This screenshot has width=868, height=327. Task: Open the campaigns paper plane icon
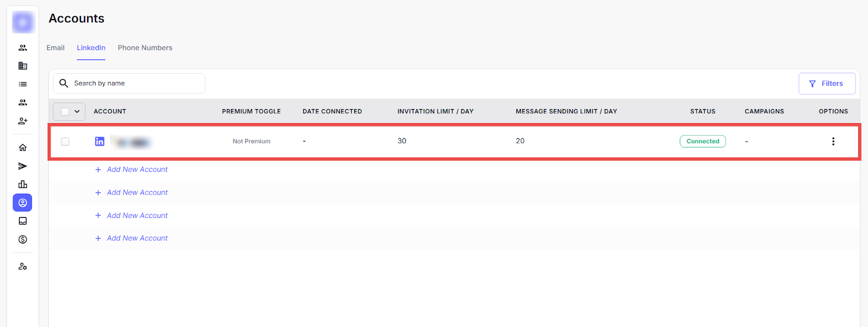[x=23, y=166]
